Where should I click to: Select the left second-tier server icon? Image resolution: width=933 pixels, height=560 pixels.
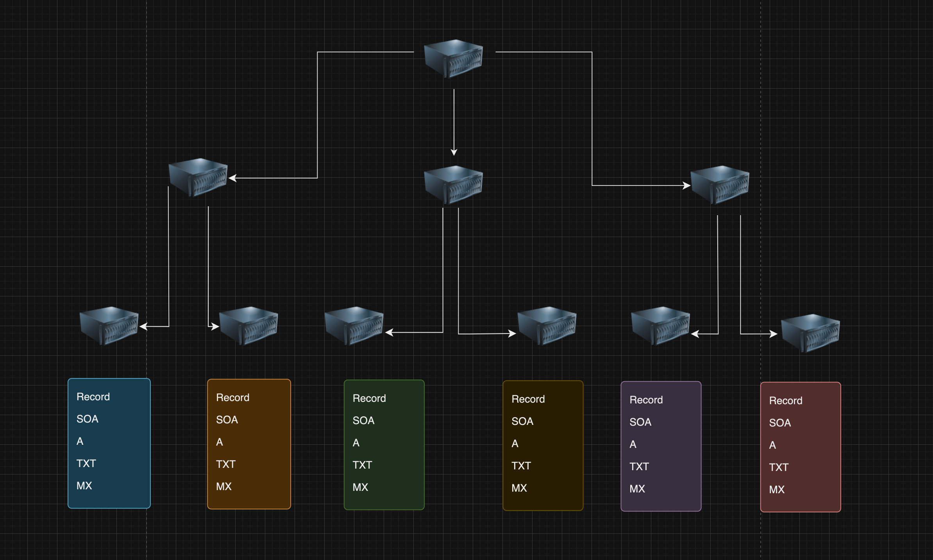point(198,177)
